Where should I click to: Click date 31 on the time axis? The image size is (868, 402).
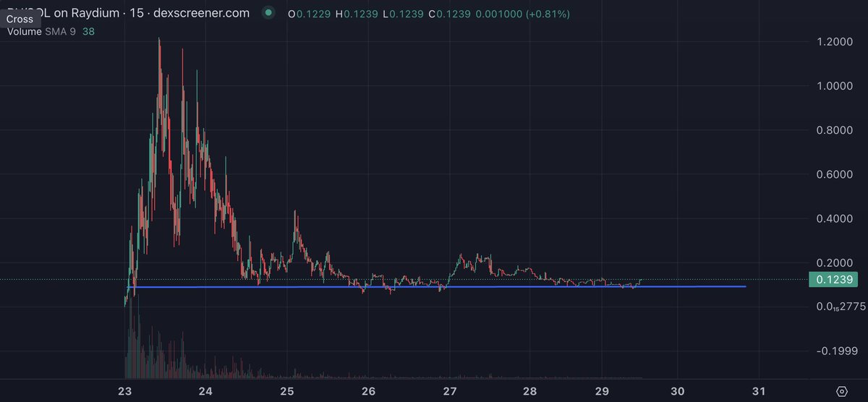pyautogui.click(x=759, y=391)
